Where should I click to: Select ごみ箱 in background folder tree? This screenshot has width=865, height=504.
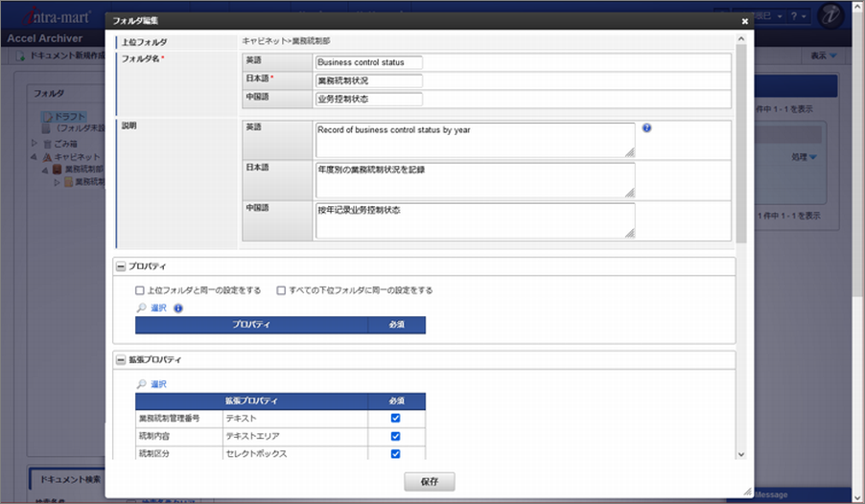pyautogui.click(x=65, y=144)
